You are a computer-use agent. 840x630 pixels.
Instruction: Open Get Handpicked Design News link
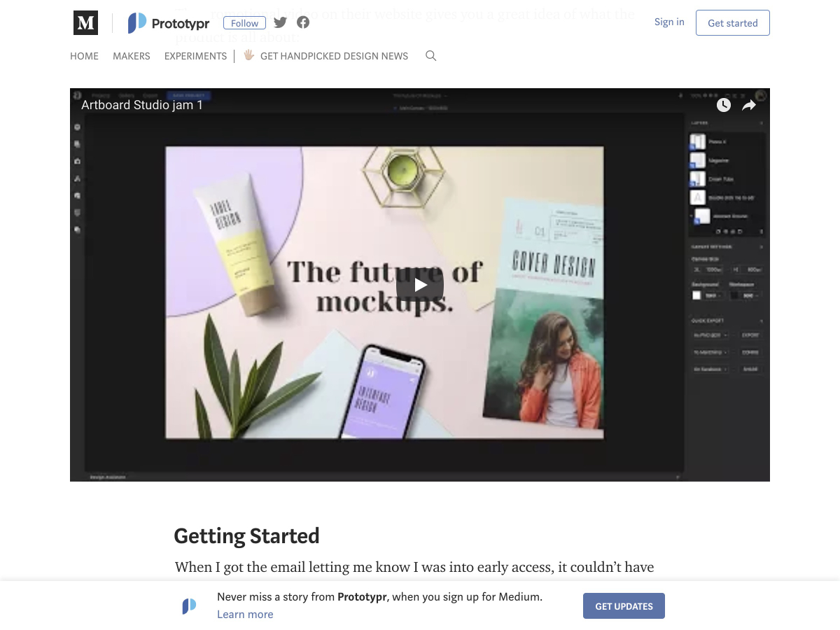pos(325,56)
